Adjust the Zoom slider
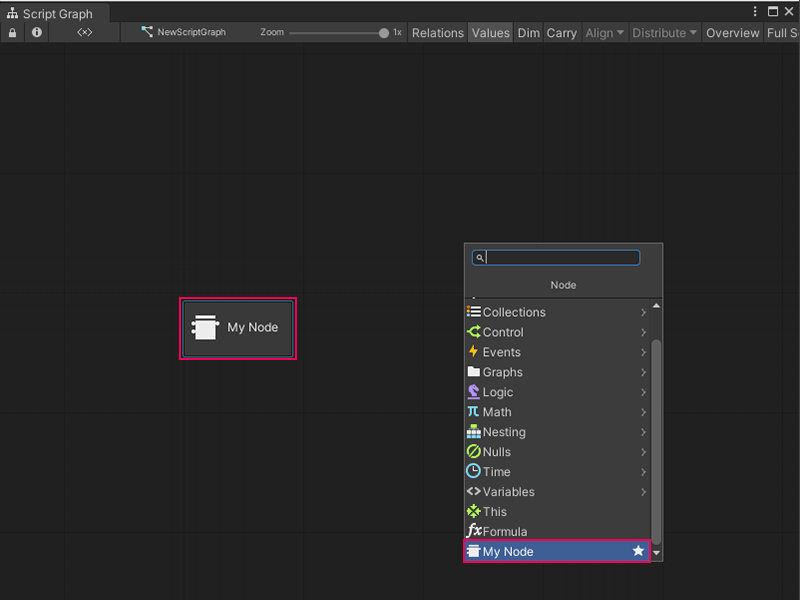The width and height of the screenshot is (800, 600). tap(340, 32)
